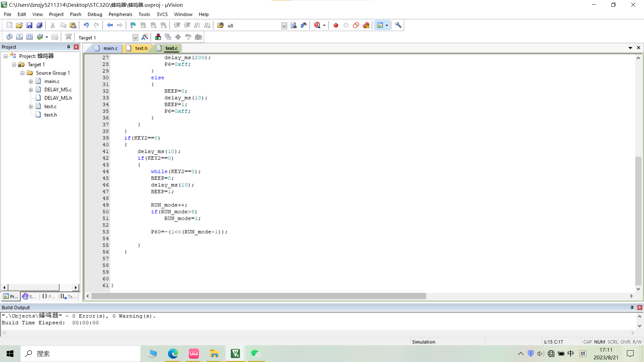Switch to the Templates panel tab
The height and width of the screenshot is (362, 644).
[68, 297]
